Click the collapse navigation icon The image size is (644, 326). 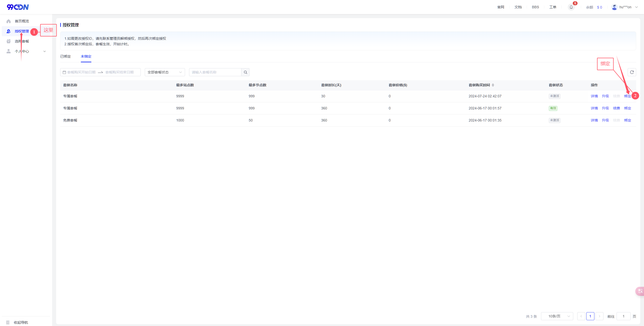[x=8, y=322]
